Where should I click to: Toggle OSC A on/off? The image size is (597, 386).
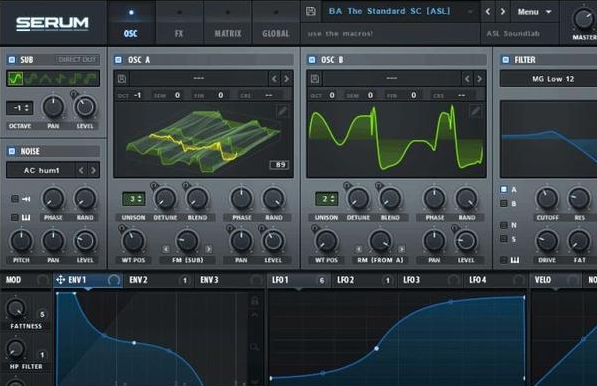(x=118, y=60)
